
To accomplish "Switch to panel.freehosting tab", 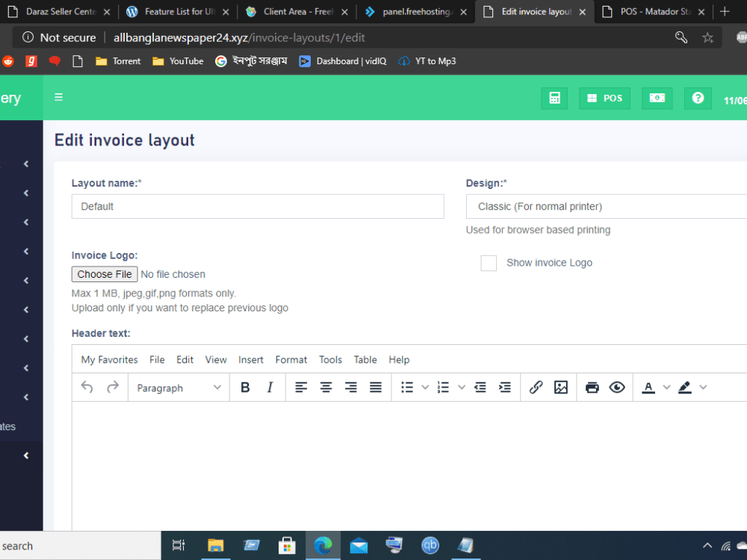I will tap(416, 11).
